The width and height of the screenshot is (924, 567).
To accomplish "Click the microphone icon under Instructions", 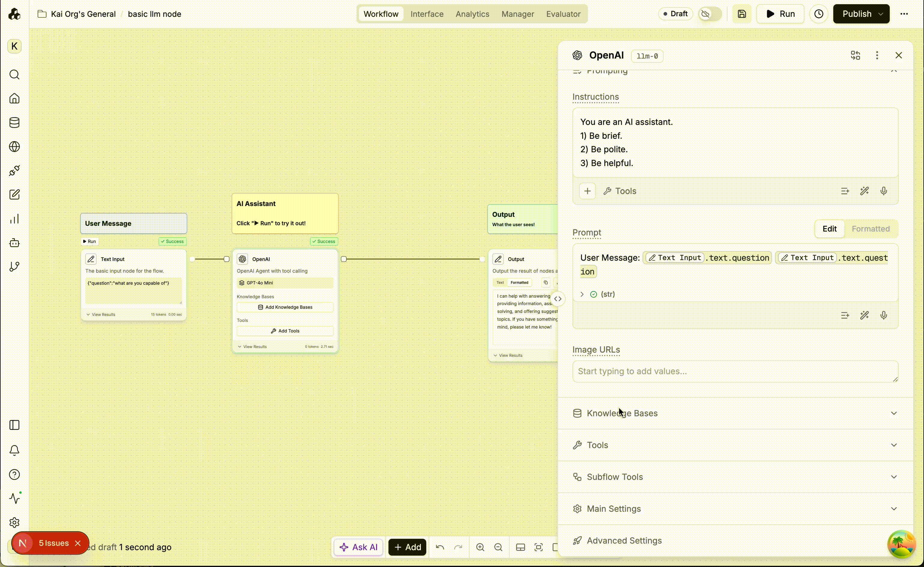I will pos(883,191).
